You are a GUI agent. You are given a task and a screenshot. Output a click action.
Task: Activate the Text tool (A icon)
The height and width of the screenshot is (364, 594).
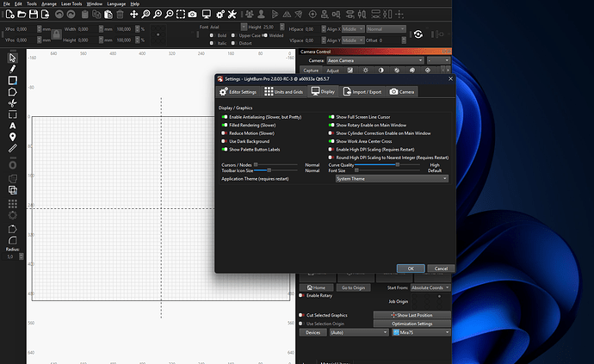13,125
